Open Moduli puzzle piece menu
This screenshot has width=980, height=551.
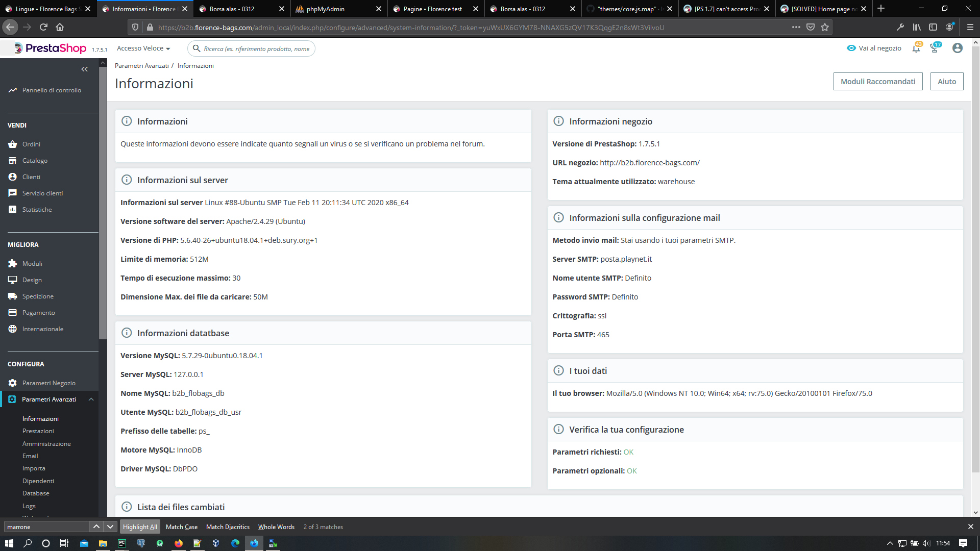pyautogui.click(x=13, y=264)
